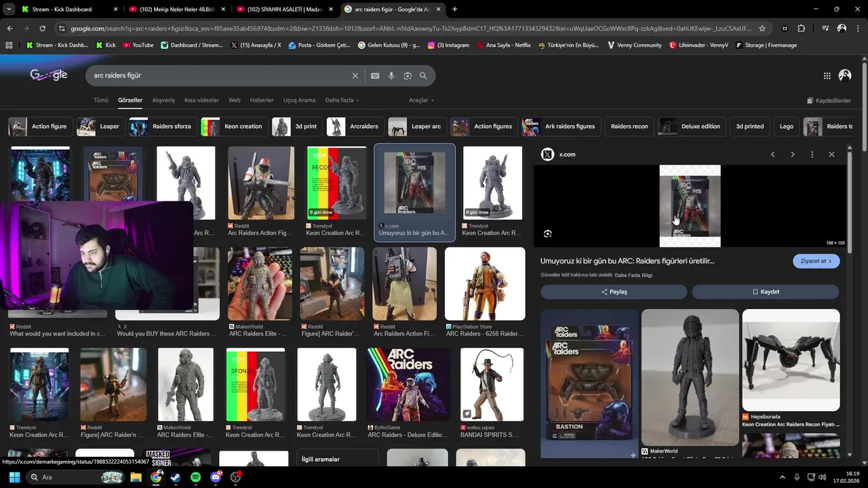Click the Paylaş share button

pyautogui.click(x=614, y=291)
